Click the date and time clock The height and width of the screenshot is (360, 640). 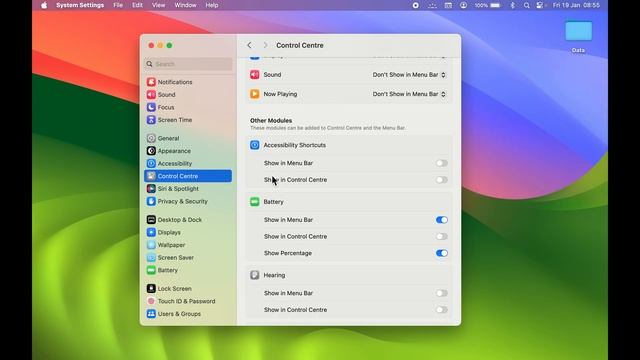(x=576, y=5)
